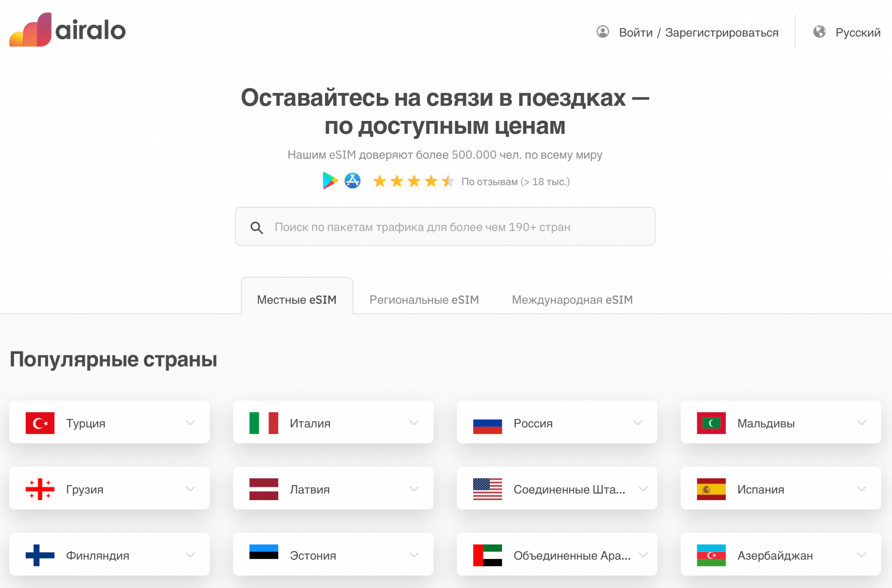Expand the Мальдивы card chevron

coord(862,423)
